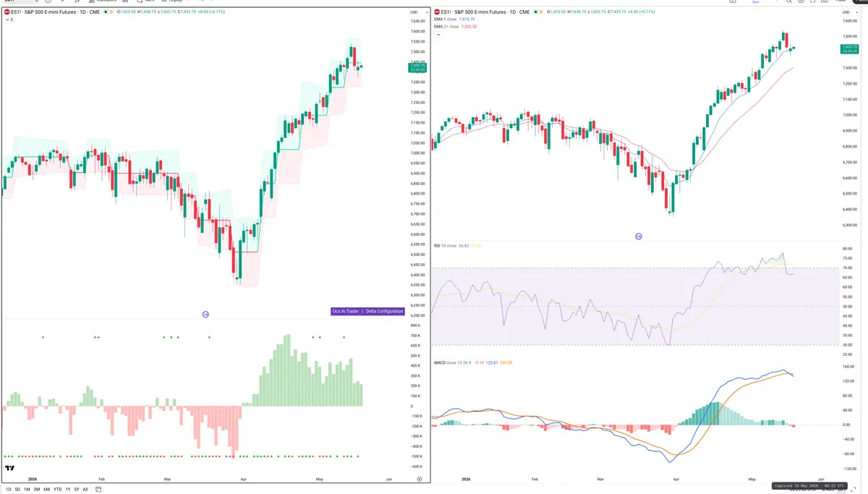
Task: Select the 6M time range
Action: (x=46, y=490)
